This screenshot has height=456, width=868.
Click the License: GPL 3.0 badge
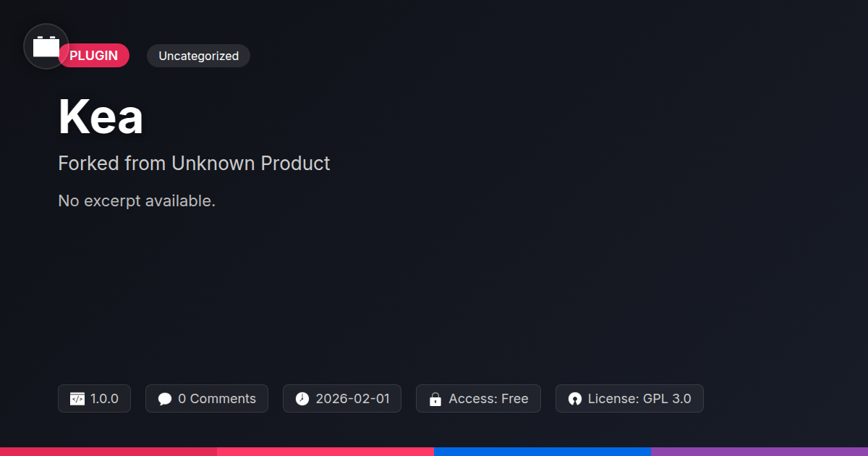(629, 399)
